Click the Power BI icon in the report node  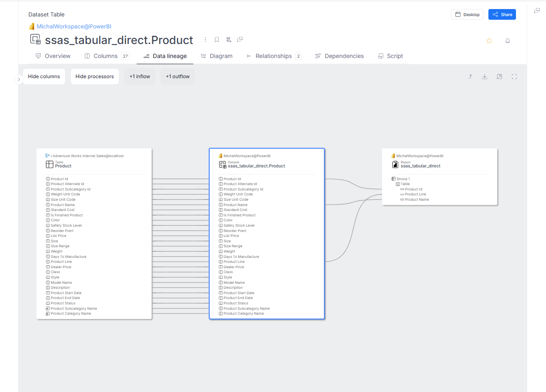pos(393,156)
